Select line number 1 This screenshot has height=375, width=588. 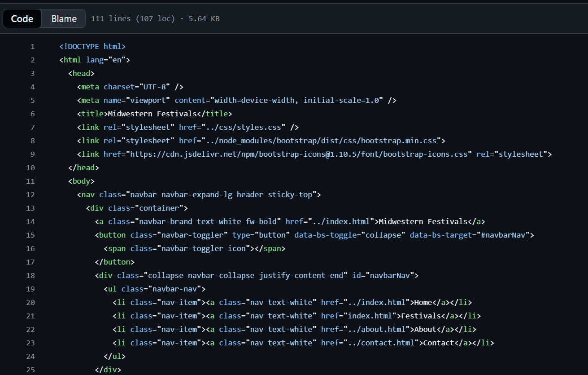tap(32, 46)
